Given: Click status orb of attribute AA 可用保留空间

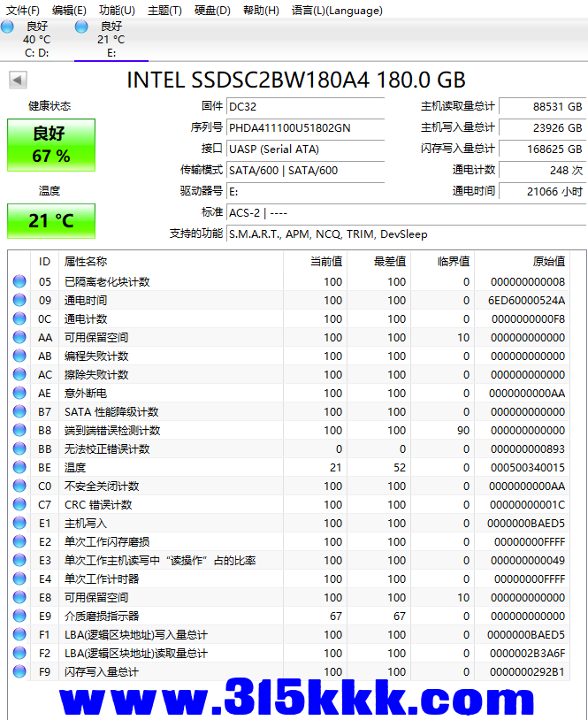Looking at the screenshot, I should (19, 338).
